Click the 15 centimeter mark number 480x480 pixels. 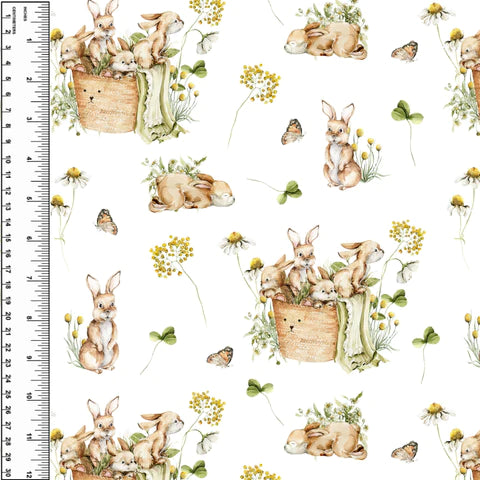pyautogui.click(x=8, y=239)
